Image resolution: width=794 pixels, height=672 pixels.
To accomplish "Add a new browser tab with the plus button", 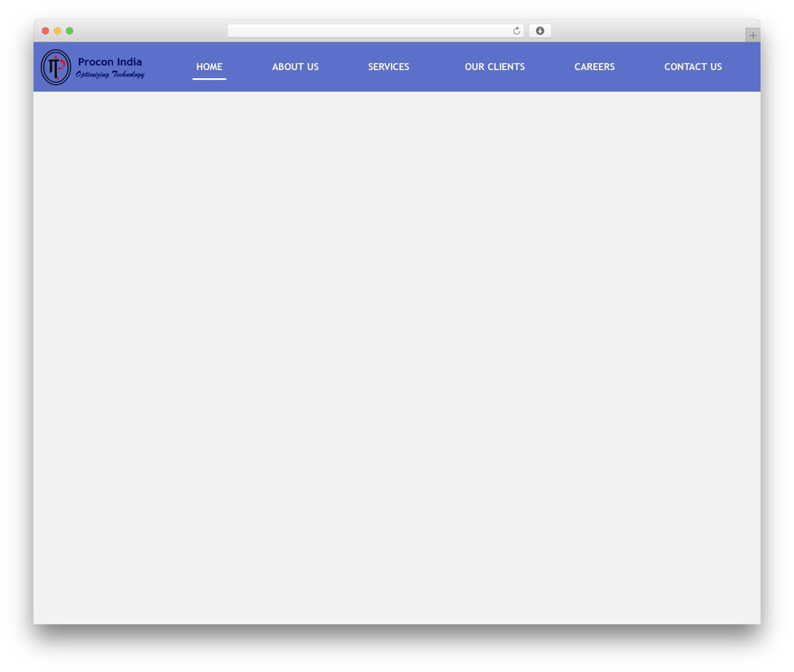I will point(752,35).
